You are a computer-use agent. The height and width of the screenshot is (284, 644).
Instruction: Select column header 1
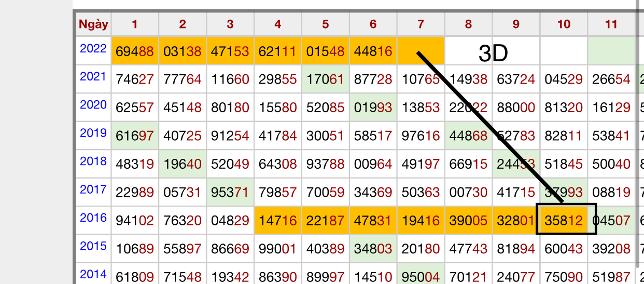[x=135, y=24]
